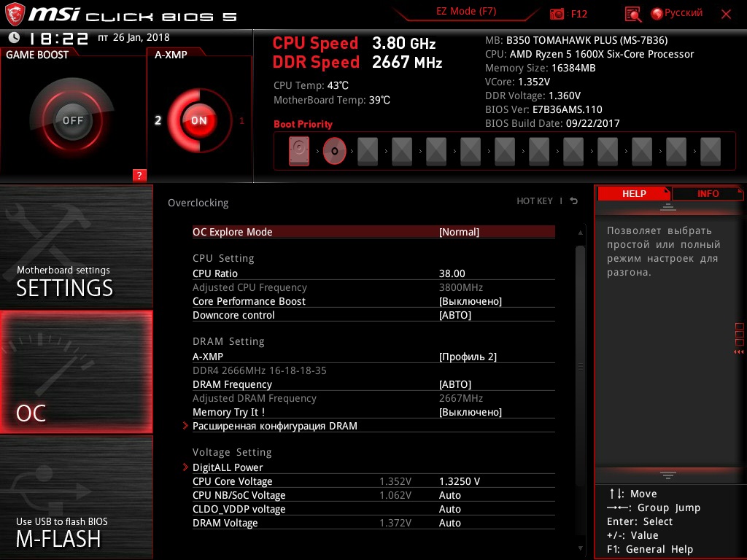Viewport: 747px width, 560px height.
Task: Click the DDR4 2666MHz 16-18-18-35 line
Action: coord(260,370)
